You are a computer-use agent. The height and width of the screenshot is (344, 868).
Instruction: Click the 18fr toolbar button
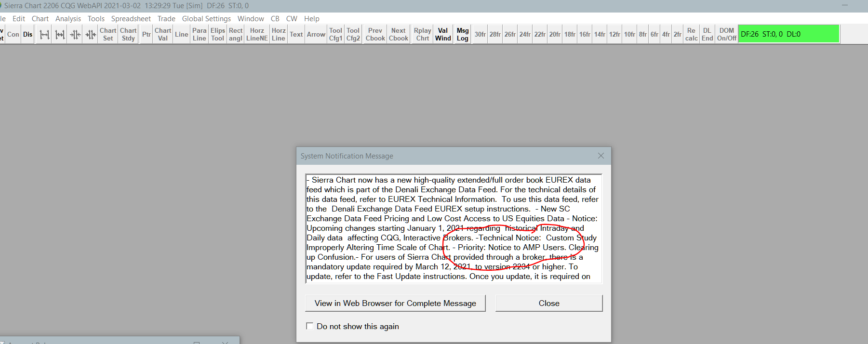[x=570, y=34]
